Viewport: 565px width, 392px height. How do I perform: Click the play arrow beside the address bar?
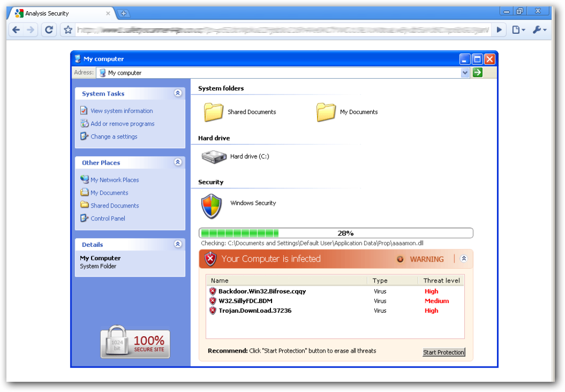(x=499, y=30)
